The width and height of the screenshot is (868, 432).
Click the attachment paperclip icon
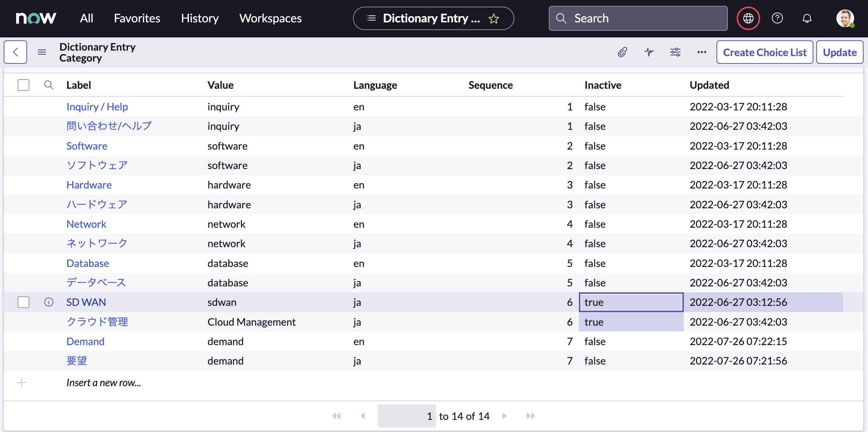[x=622, y=52]
